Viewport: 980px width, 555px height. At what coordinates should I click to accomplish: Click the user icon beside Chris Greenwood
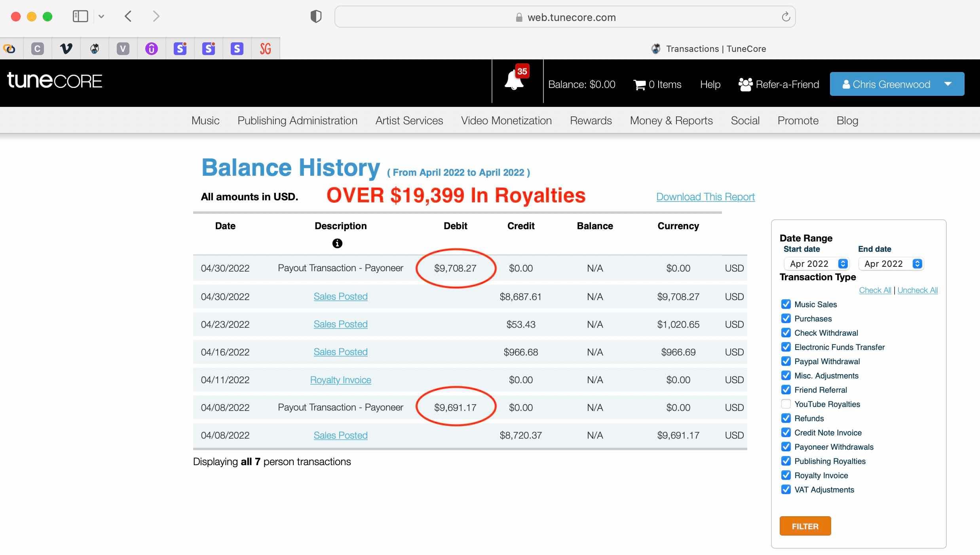tap(846, 84)
